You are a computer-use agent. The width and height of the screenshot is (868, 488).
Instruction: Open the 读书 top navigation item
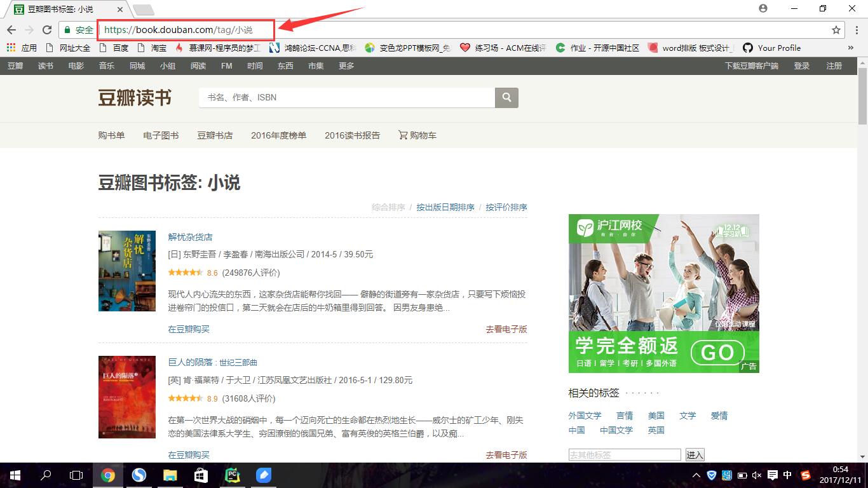[x=46, y=66]
